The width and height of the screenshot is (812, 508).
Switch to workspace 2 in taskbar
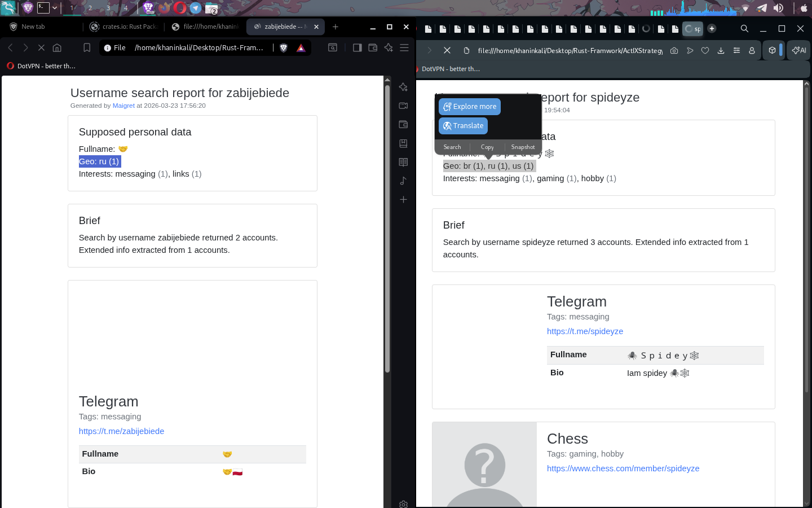pyautogui.click(x=90, y=8)
